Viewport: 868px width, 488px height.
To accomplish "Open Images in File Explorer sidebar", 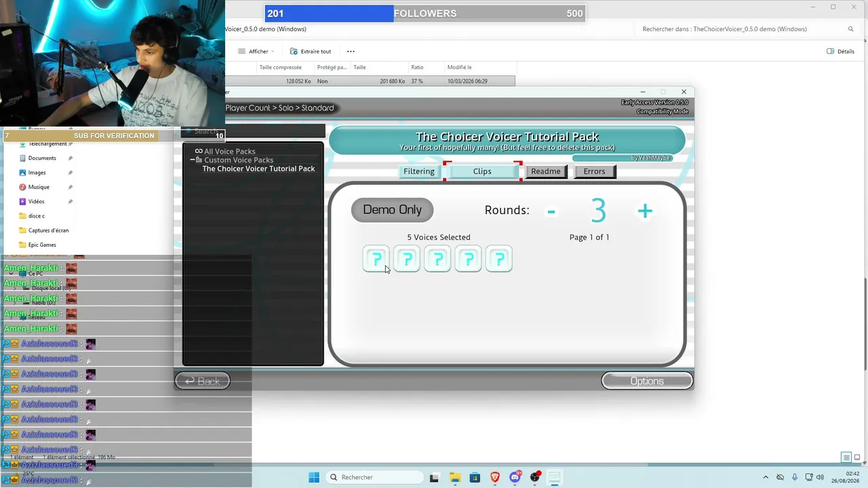I will (37, 173).
